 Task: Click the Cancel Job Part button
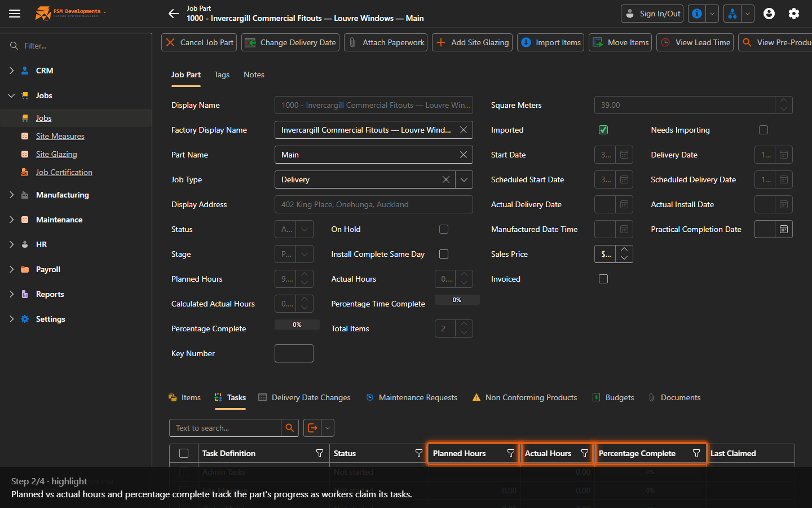click(x=199, y=42)
